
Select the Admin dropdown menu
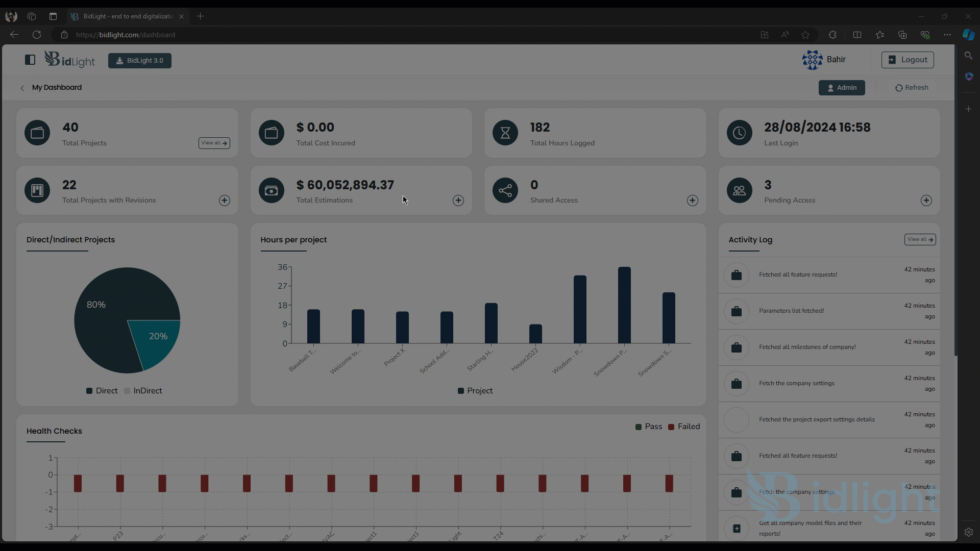842,87
